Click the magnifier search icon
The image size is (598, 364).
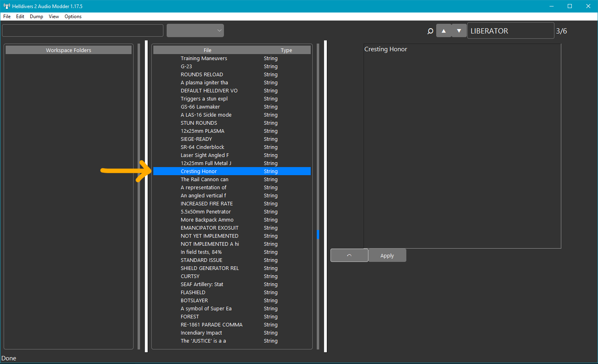click(x=430, y=31)
